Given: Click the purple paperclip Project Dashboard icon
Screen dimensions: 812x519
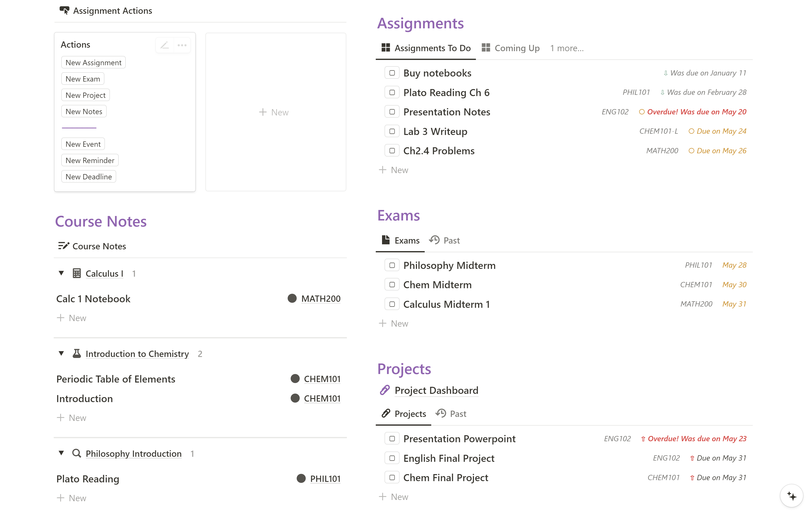Looking at the screenshot, I should (x=385, y=390).
